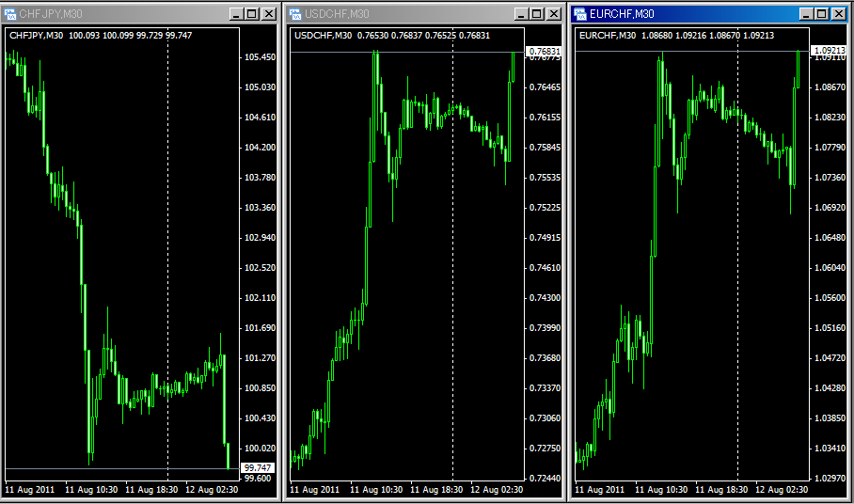This screenshot has height=504, width=854.
Task: Click '12 Aug 02:30' on EURCHF time axis
Action: tap(783, 490)
